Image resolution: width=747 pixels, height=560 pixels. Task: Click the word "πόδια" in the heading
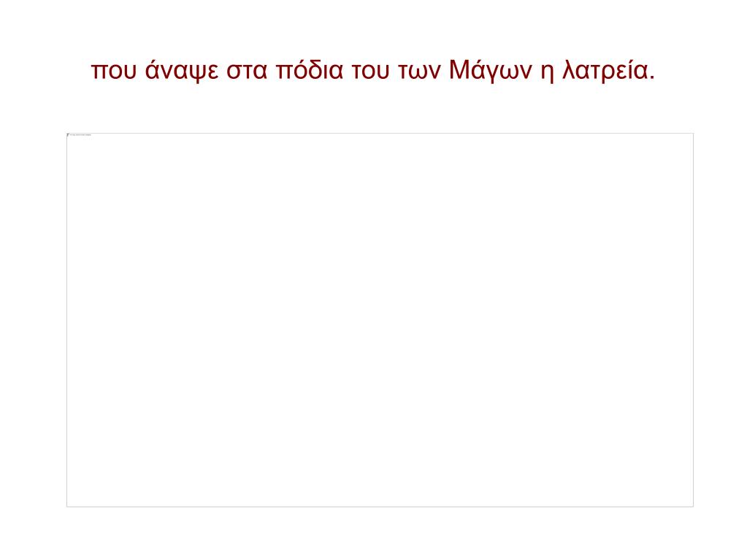tap(309, 70)
